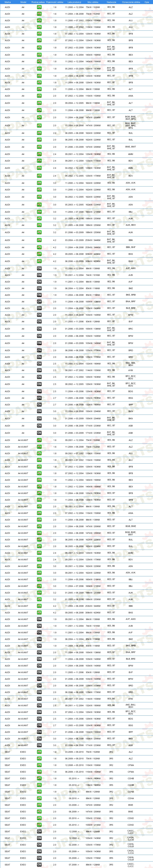
Task: Click the 'Nadwozie' column header
Action: coord(112,2)
